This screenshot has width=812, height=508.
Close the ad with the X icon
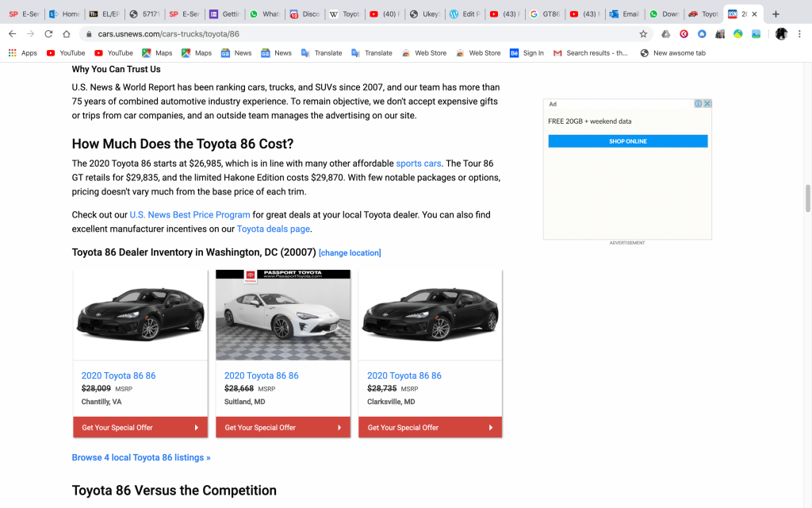pos(707,104)
